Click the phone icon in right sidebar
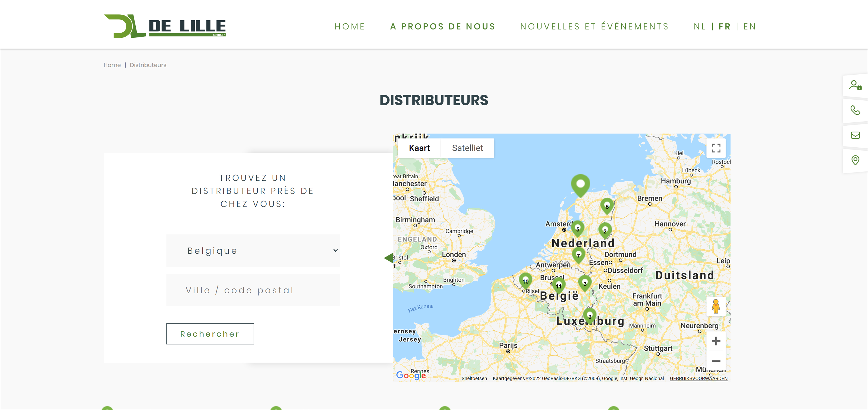The image size is (868, 410). [855, 110]
